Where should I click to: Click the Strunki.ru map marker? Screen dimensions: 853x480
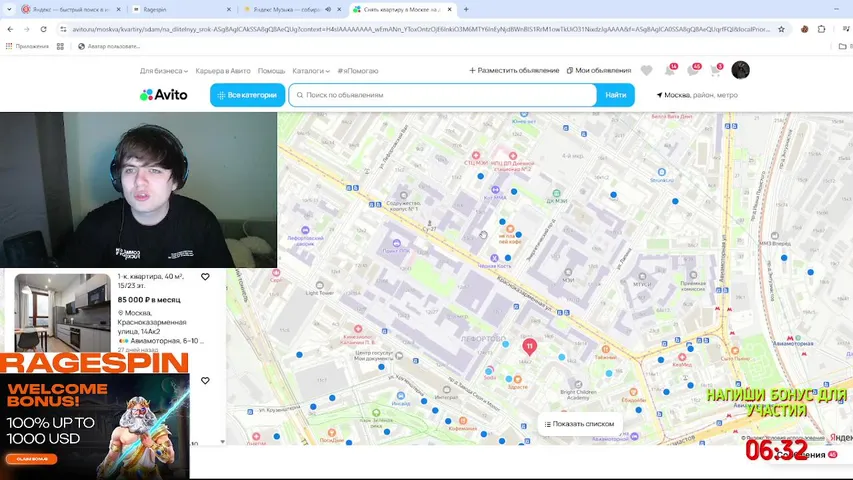tap(662, 172)
